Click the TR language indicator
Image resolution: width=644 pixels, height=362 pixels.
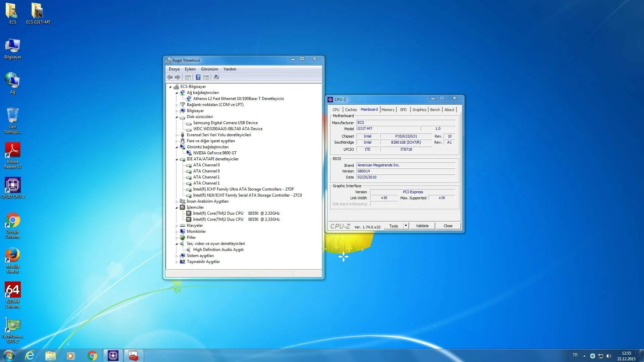(575, 355)
